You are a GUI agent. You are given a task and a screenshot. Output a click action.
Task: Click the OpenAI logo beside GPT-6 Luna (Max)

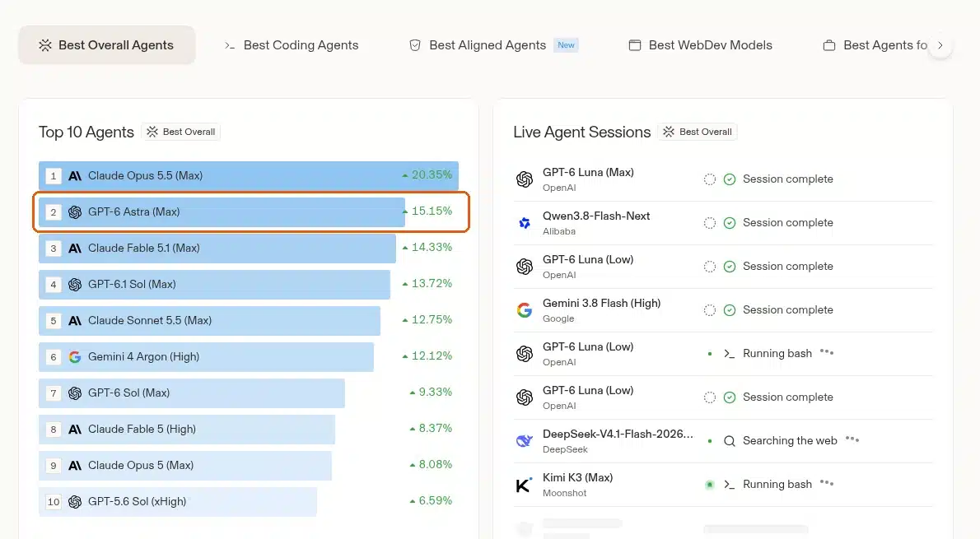[525, 179]
